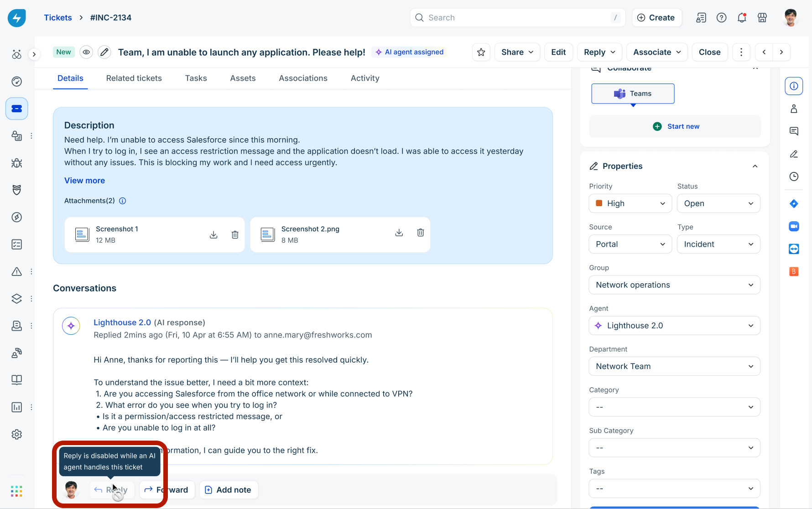
Task: Open the three-dot more actions menu
Action: [x=741, y=52]
